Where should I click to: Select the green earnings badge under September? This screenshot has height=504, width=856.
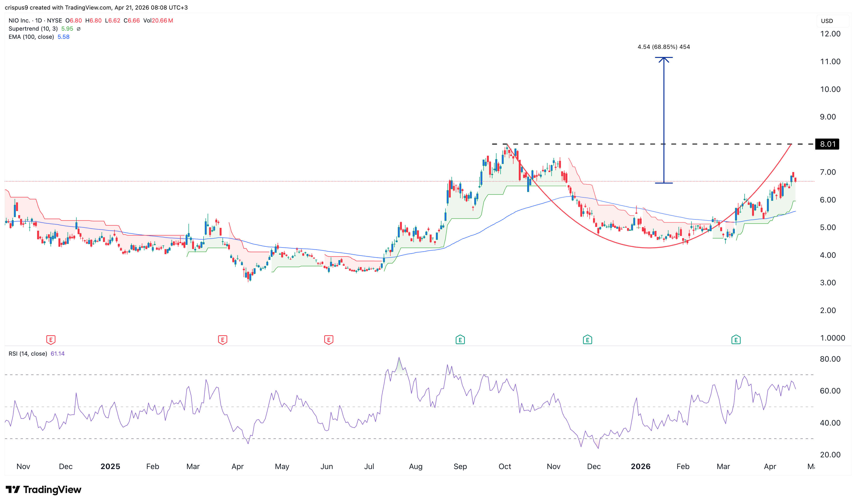(460, 339)
